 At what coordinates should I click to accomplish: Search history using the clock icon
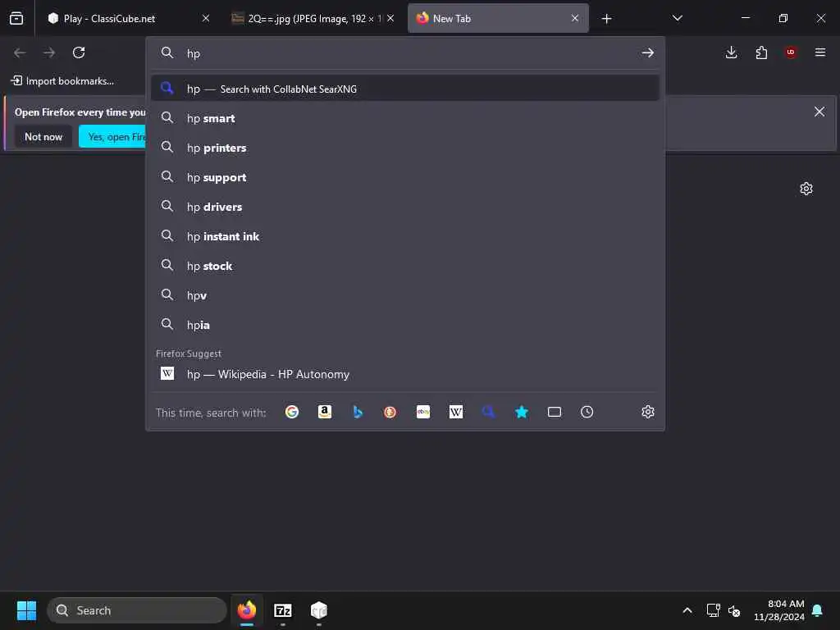coord(587,412)
